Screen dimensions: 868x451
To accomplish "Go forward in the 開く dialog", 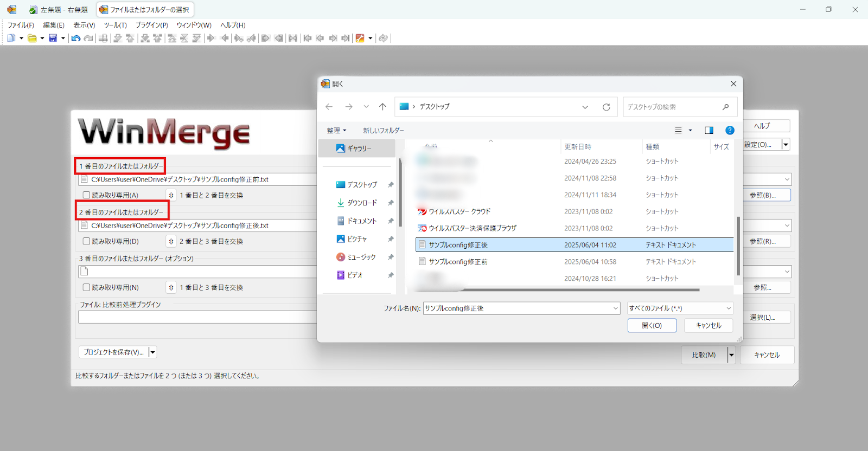I will click(x=349, y=107).
